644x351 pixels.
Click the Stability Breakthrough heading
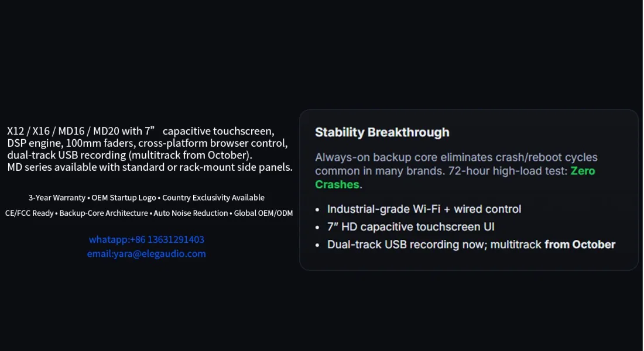382,132
